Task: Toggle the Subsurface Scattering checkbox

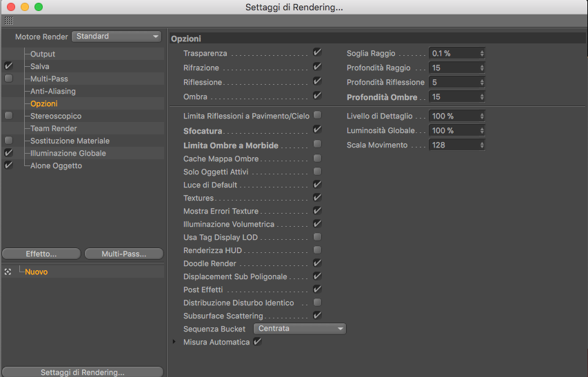Action: [317, 315]
